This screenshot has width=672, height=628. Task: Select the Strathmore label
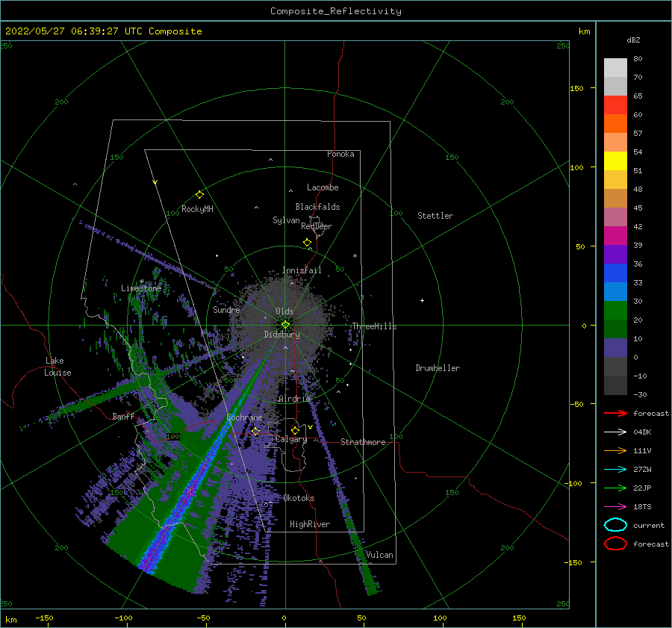coord(363,442)
